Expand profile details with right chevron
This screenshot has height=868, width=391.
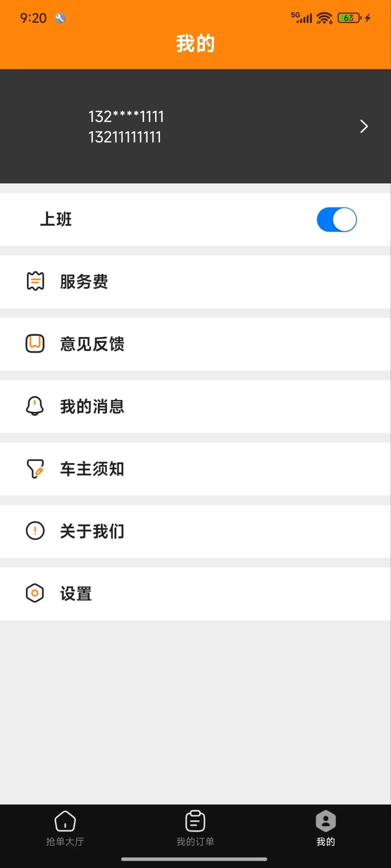pos(364,126)
